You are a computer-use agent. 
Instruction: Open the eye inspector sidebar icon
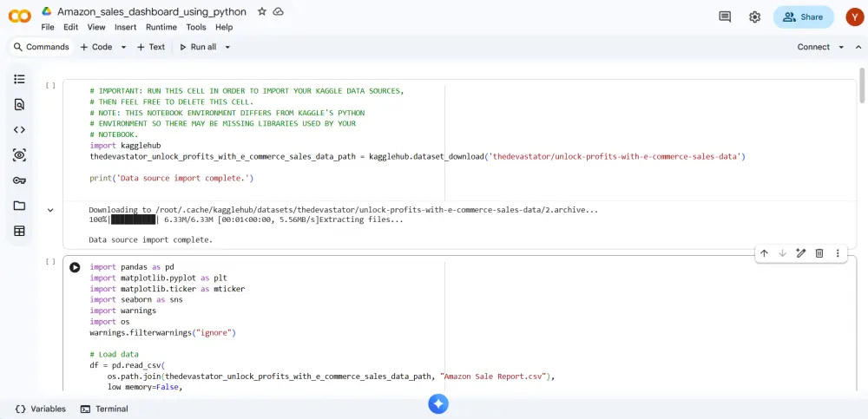pyautogui.click(x=19, y=155)
